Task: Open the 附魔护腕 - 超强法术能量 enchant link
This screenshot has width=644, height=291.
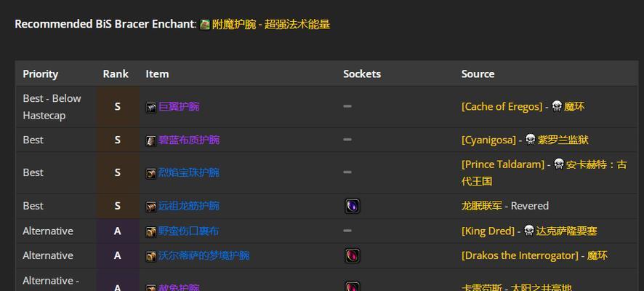Action: click(271, 25)
